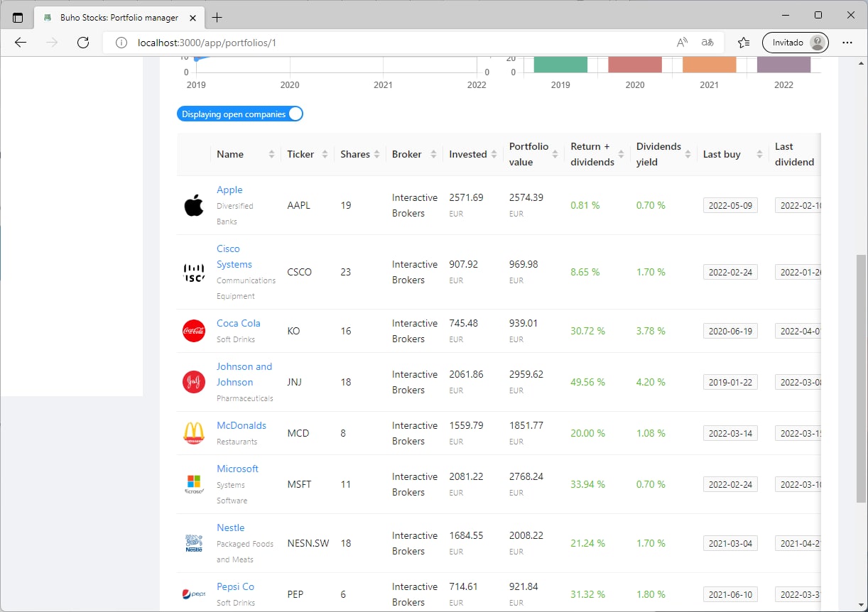Sort the table by Name

(x=246, y=154)
